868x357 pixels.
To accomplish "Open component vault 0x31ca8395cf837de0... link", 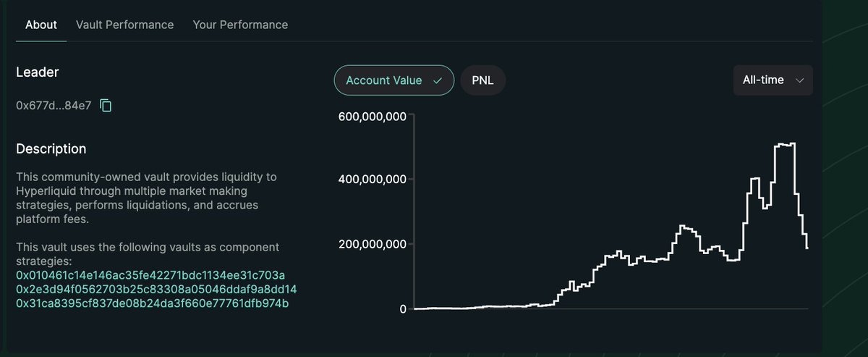I will (x=152, y=303).
